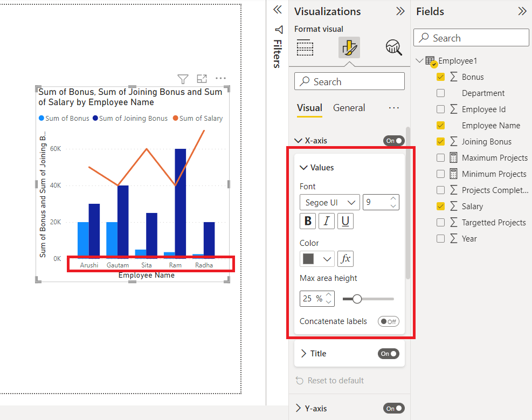Screen dimensions: 532x420
Task: Switch to the General tab
Action: pyautogui.click(x=349, y=108)
